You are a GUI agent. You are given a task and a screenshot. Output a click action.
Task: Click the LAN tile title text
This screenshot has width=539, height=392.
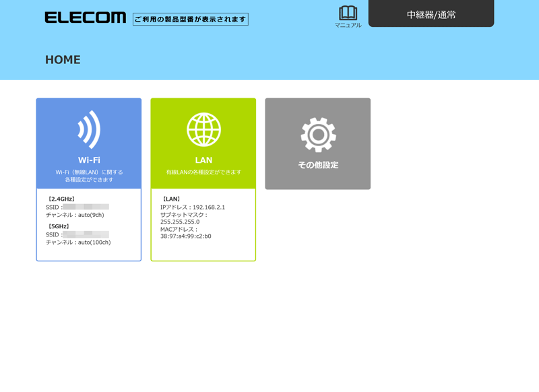[203, 160]
